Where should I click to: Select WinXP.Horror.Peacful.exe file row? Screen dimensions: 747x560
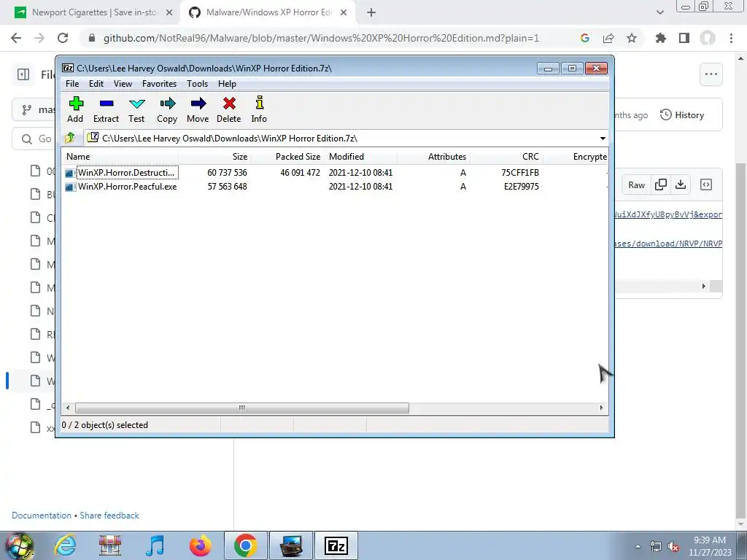tap(336, 186)
